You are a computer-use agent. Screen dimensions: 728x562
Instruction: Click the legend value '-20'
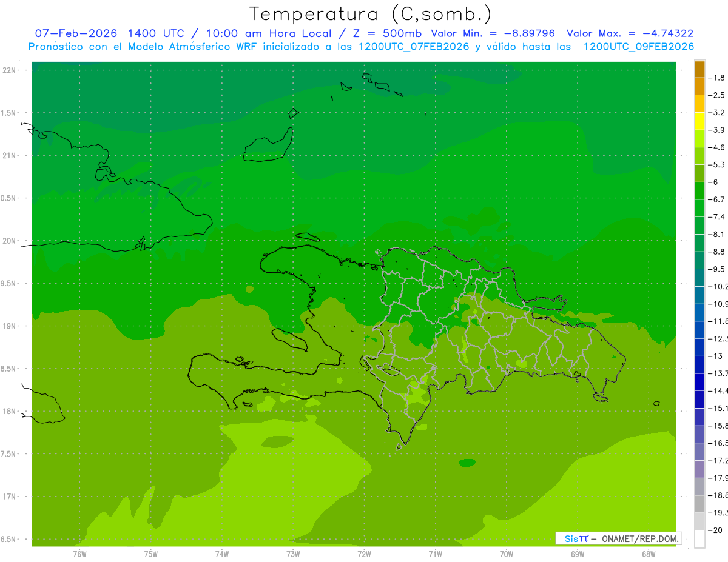coord(716,530)
